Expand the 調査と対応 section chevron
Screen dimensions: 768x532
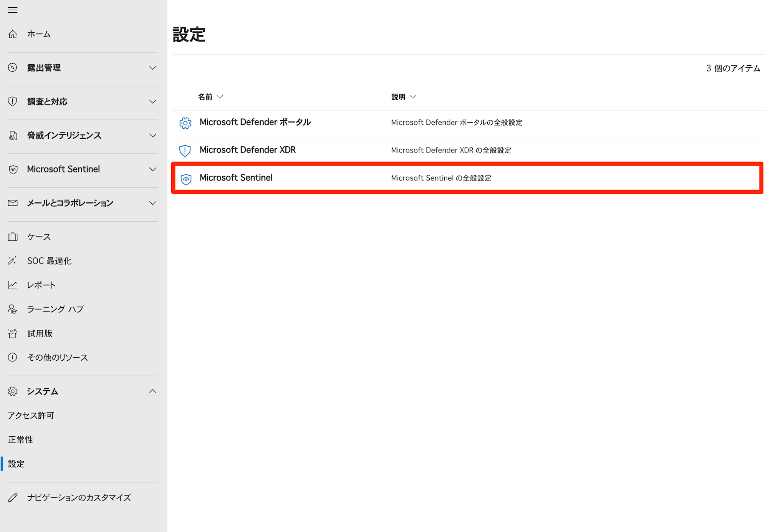tap(153, 102)
